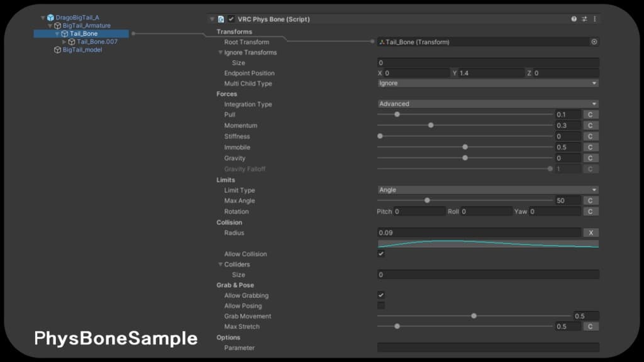644x362 pixels.
Task: Open the component three-dot options menu
Action: [594, 19]
